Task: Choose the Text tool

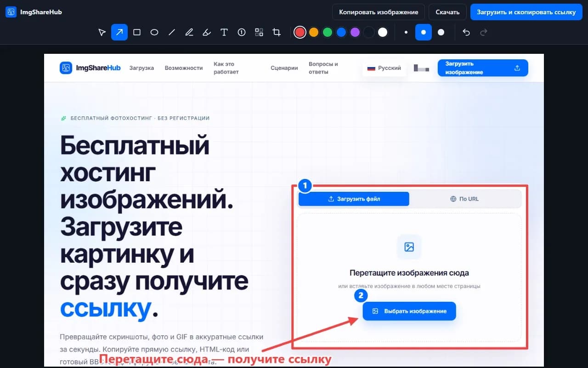Action: pyautogui.click(x=224, y=32)
